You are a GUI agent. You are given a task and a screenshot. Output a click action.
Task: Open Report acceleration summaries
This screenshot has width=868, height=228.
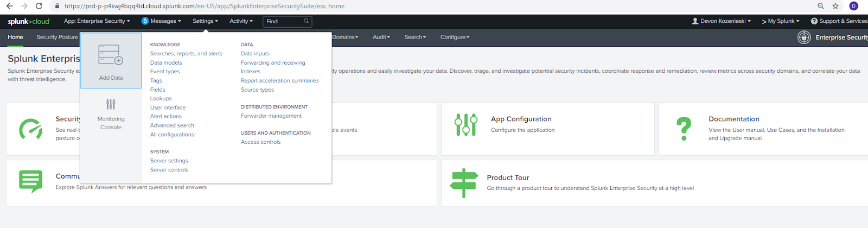[280, 81]
